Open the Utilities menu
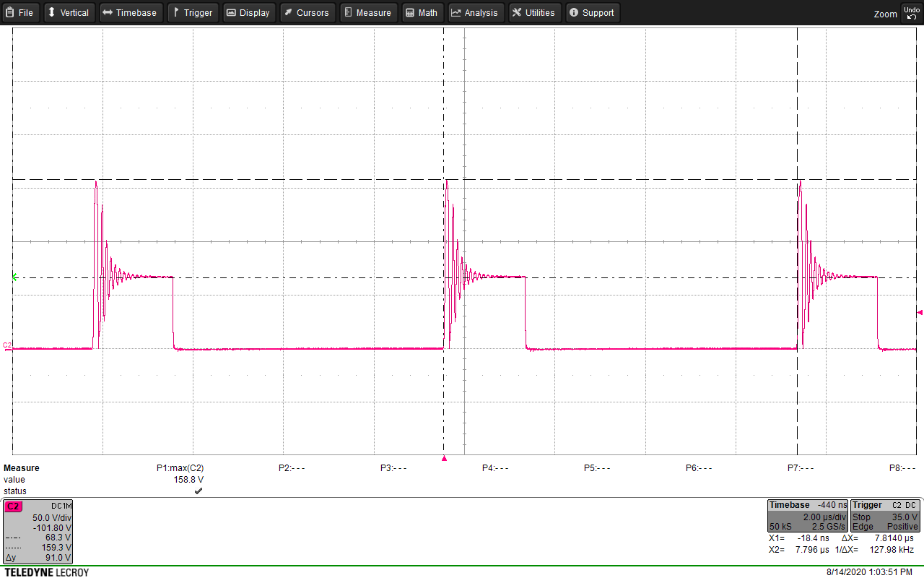This screenshot has width=924, height=578. (535, 12)
